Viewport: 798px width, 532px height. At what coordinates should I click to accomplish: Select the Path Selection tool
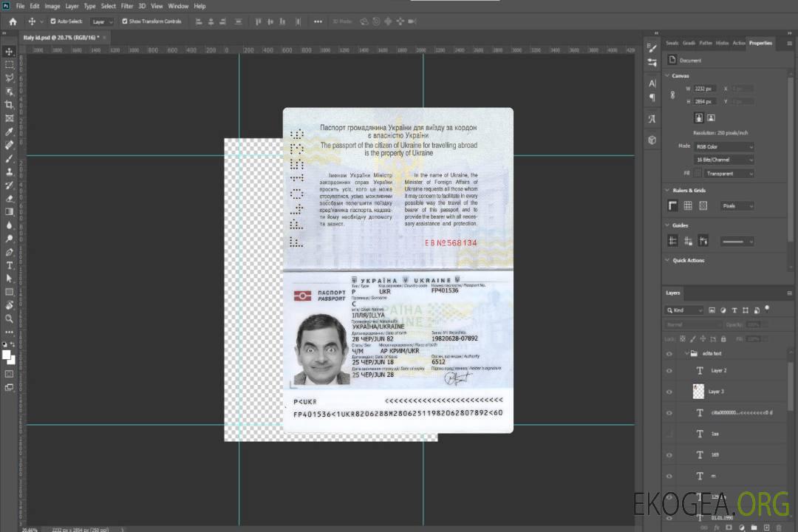tap(9, 279)
